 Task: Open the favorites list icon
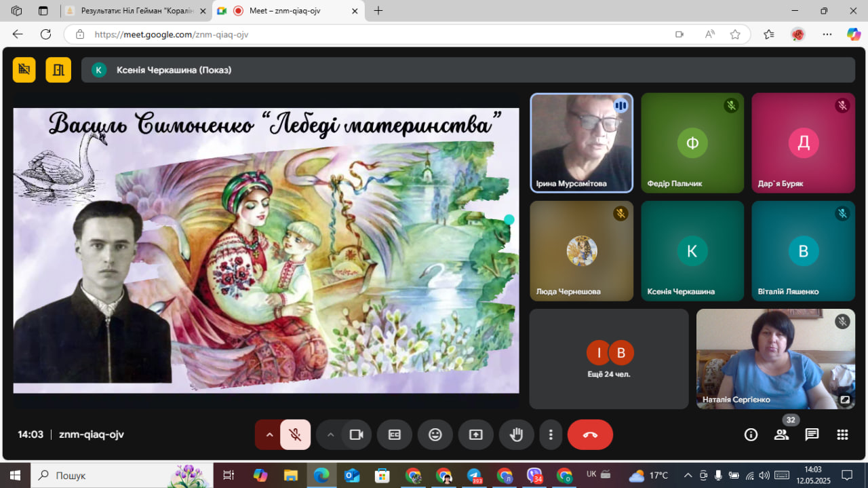pos(769,34)
